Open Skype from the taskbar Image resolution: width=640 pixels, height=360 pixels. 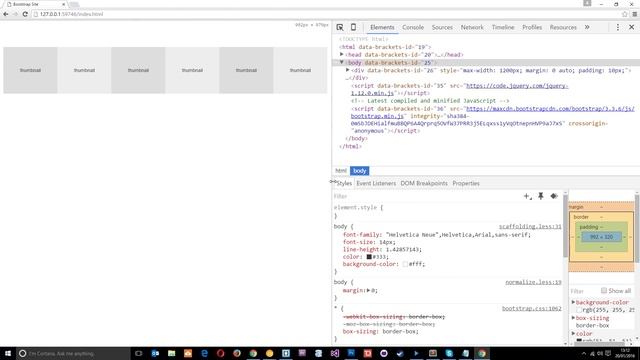pyautogui.click(x=449, y=353)
